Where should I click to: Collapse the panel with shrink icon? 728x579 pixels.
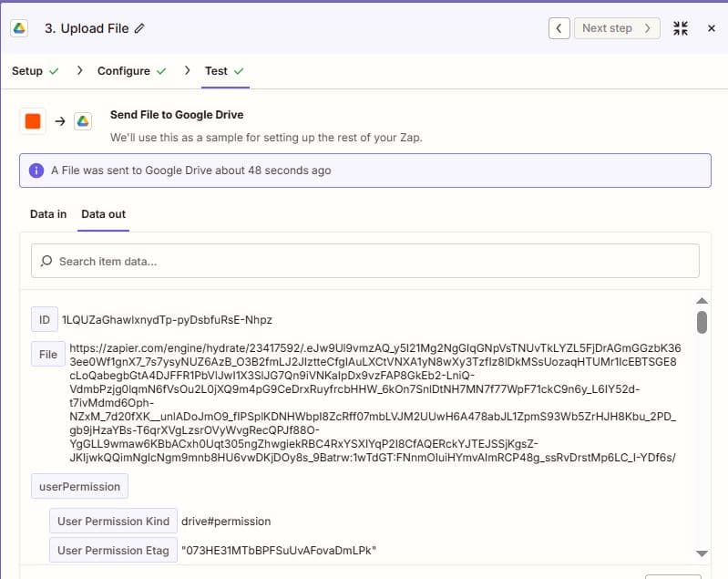coord(681,28)
